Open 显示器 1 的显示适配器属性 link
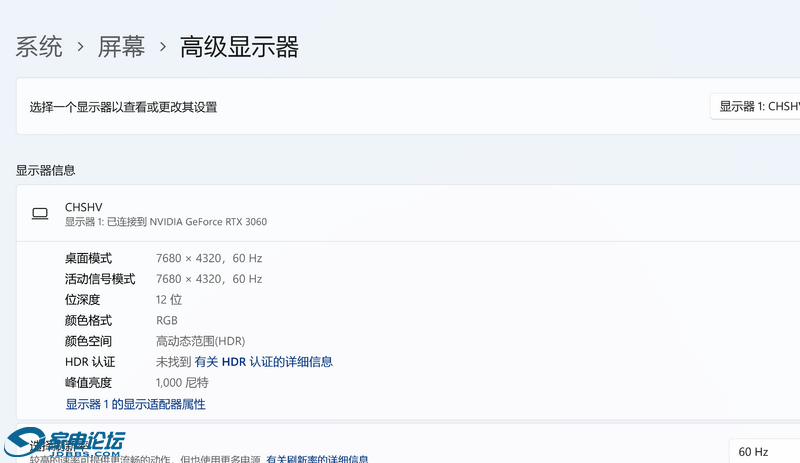The width and height of the screenshot is (800, 463). tap(135, 404)
